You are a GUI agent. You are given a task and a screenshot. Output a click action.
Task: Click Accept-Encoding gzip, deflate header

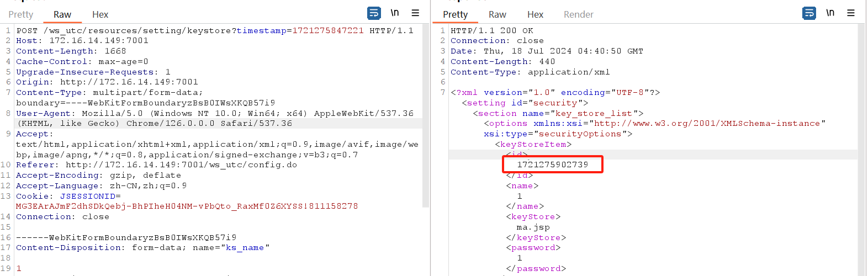(98, 175)
